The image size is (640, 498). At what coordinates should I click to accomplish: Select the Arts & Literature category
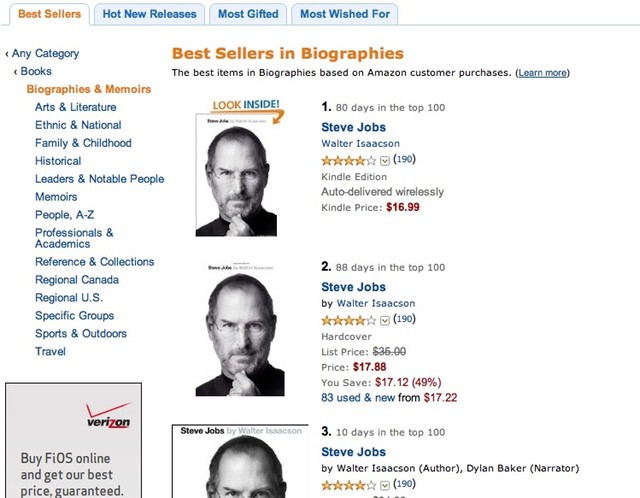(x=75, y=107)
